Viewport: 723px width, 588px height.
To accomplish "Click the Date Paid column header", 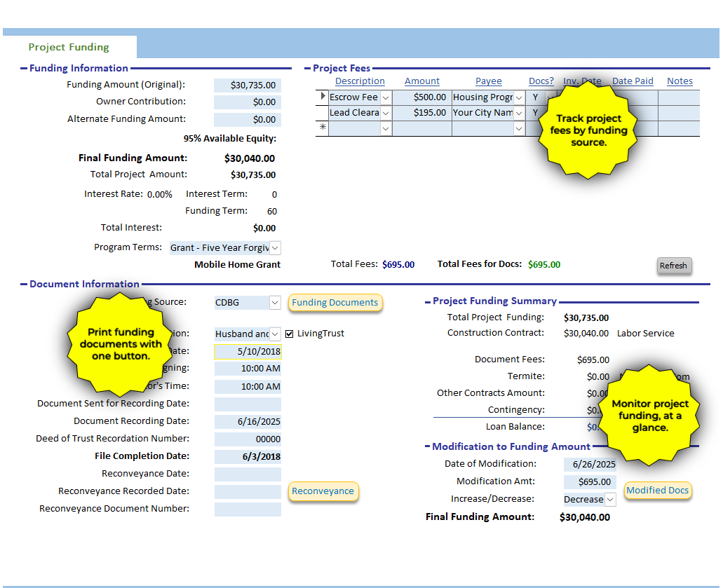I will click(633, 81).
